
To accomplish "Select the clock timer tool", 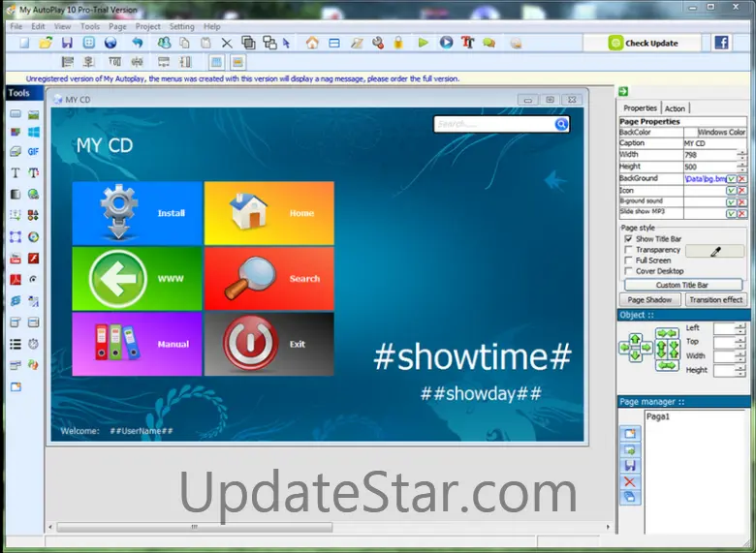I will [x=33, y=344].
